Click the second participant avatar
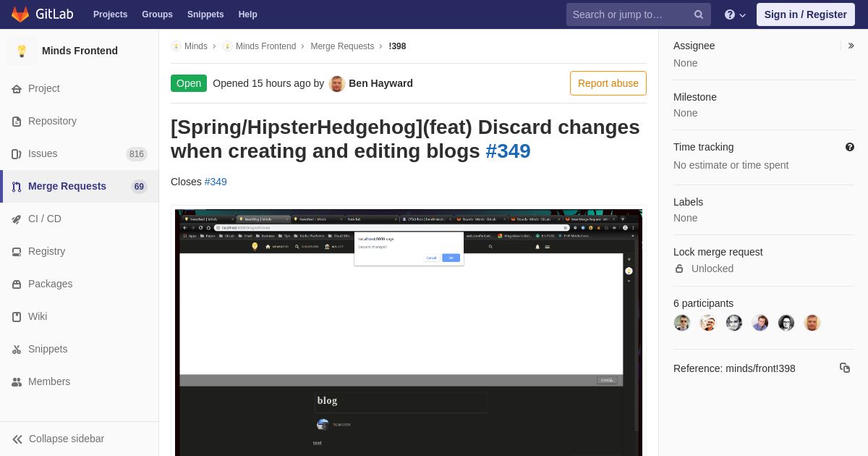 tap(708, 323)
